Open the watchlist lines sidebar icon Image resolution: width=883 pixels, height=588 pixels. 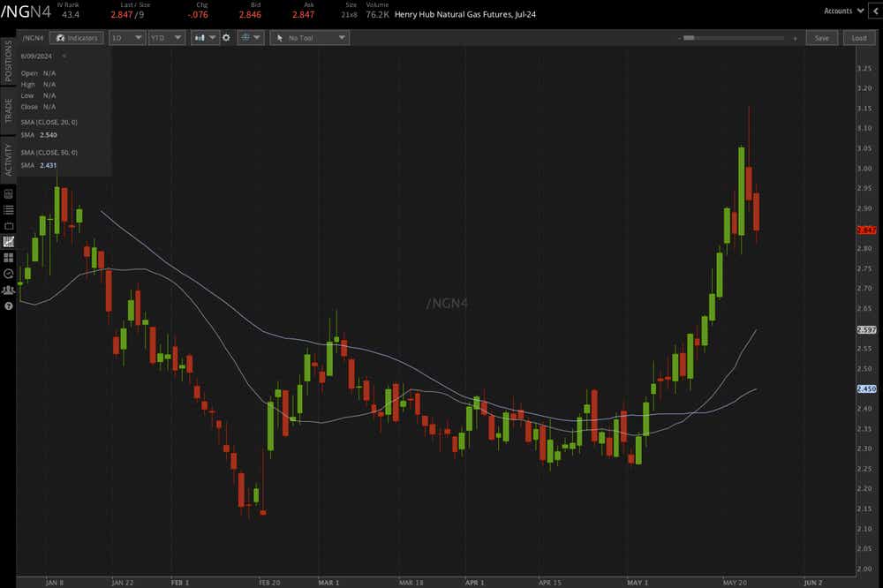(x=9, y=209)
